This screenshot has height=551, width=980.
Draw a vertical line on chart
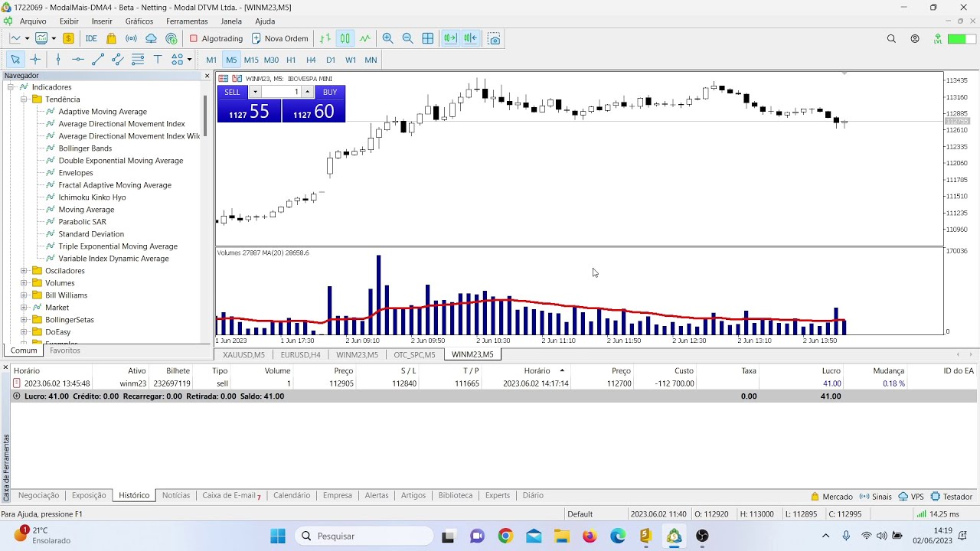(58, 59)
